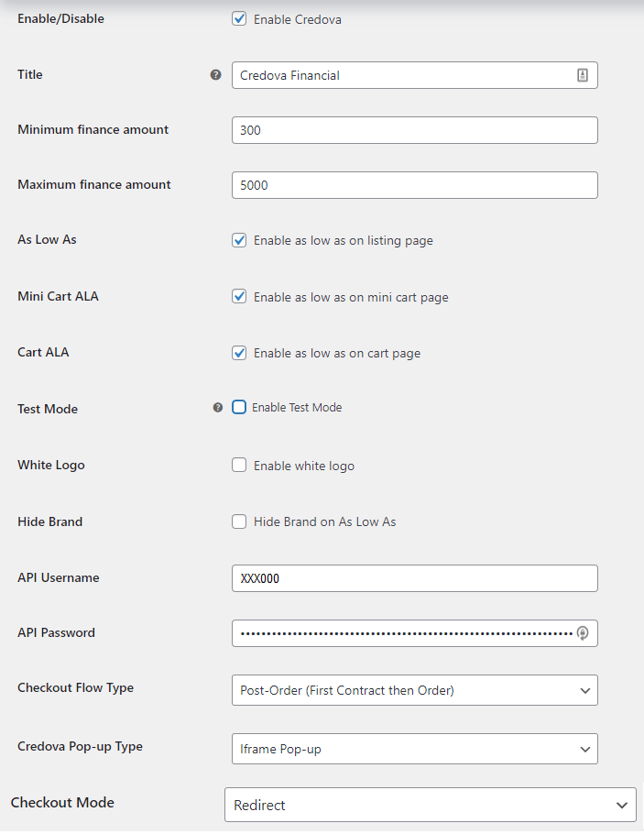Uncheck the Enable Credova checkbox
The image size is (644, 834).
(x=239, y=18)
